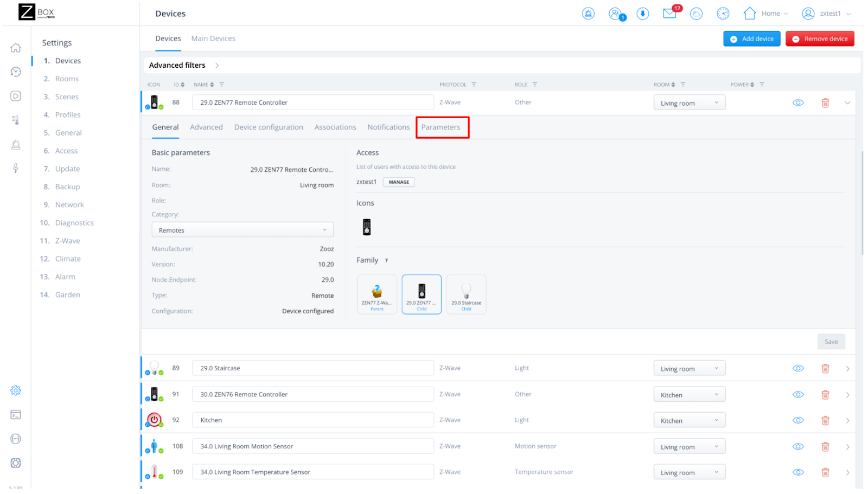The width and height of the screenshot is (868, 494).
Task: Toggle visibility eye for Kitchen device row
Action: (798, 421)
